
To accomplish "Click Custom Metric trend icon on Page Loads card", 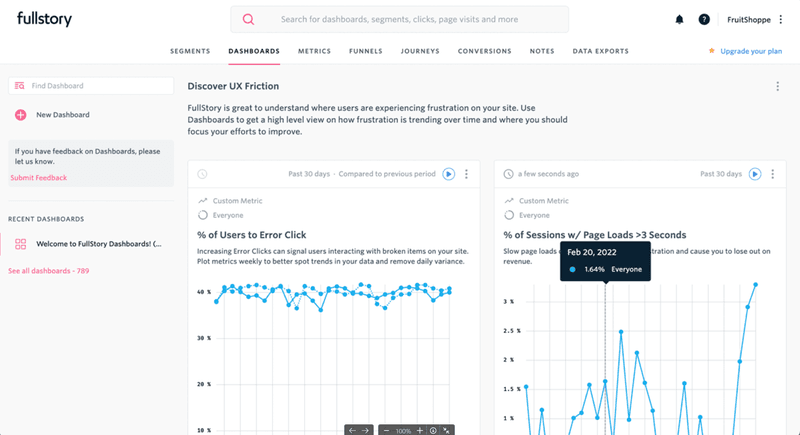I will point(509,200).
